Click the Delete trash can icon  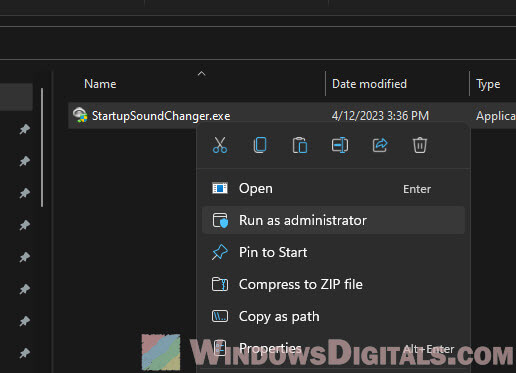(x=420, y=145)
